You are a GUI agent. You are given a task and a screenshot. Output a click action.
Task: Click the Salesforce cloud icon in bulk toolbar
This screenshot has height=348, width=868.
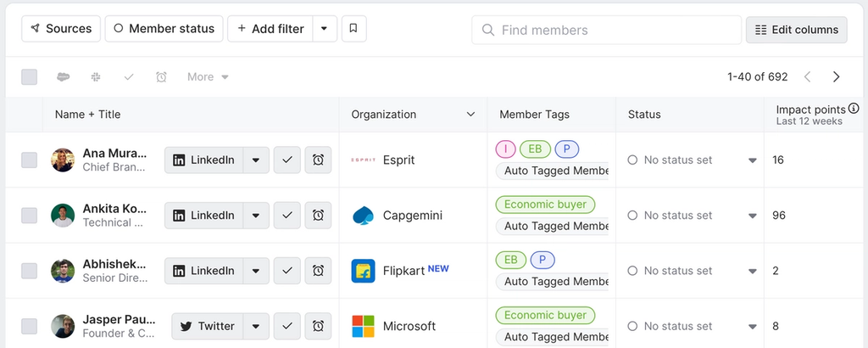(x=64, y=76)
